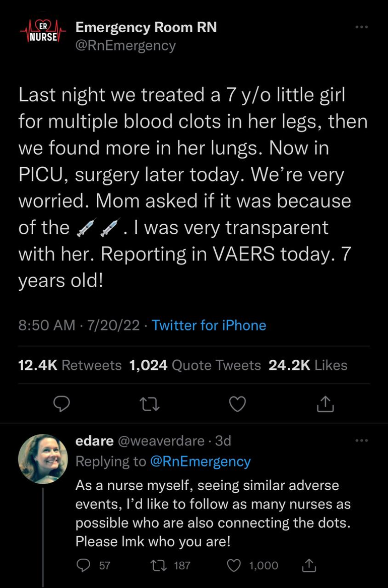The width and height of the screenshot is (388, 588).
Task: Open the ER Nurse profile logo
Action: click(43, 34)
